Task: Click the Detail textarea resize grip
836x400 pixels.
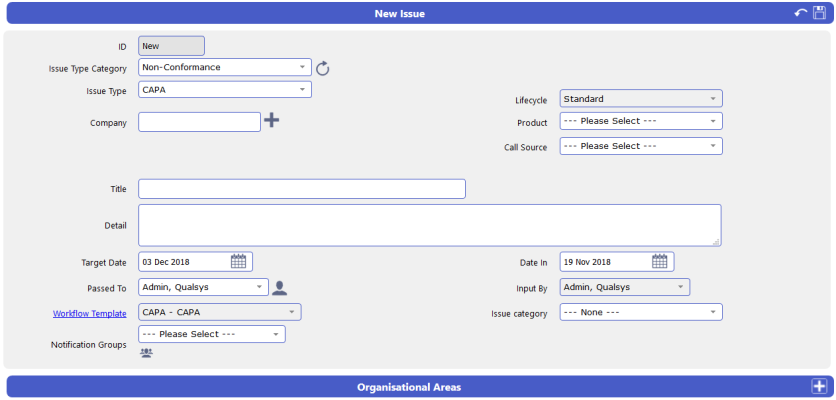Action: [x=716, y=242]
